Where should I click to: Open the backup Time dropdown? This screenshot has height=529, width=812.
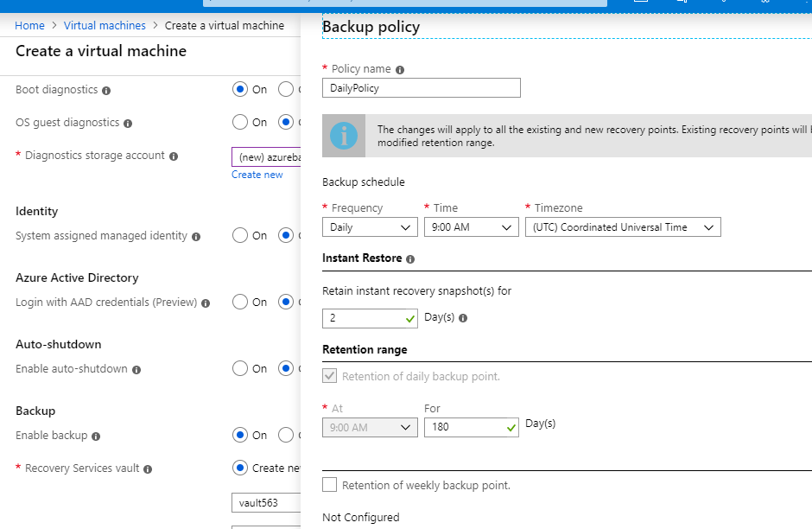coord(471,226)
